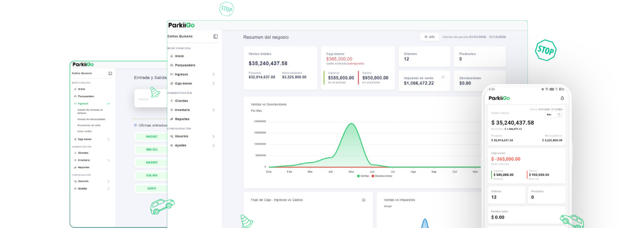This screenshot has height=228, width=644.
Task: Expand Caja menor in the left tablet sidebar
Action: [109, 139]
